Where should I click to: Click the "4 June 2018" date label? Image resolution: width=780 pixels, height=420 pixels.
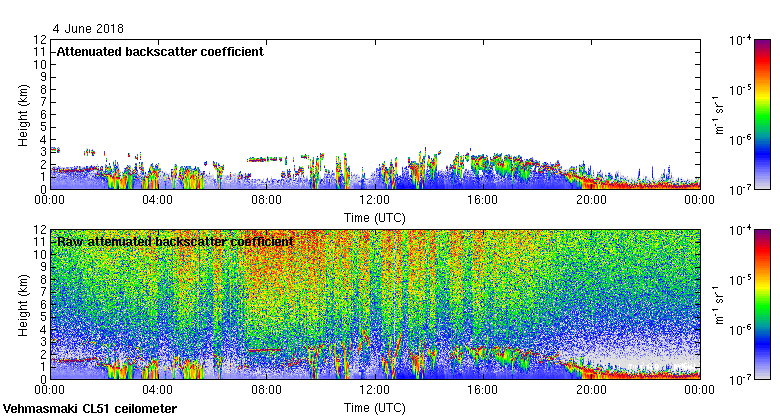pos(88,29)
